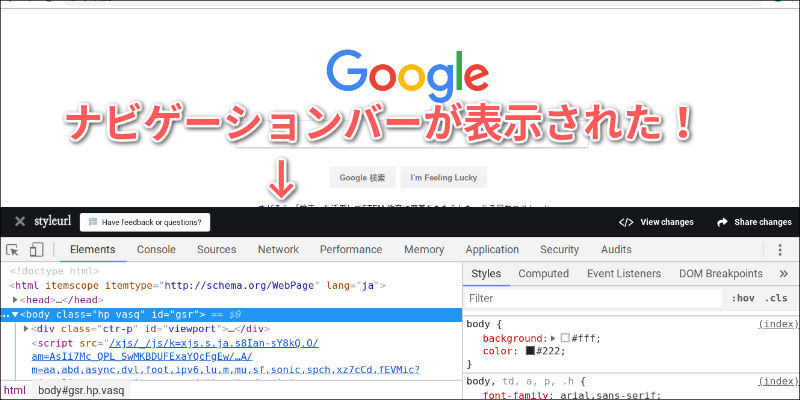
Task: Close the styleurl bar with the X icon
Action: [x=20, y=222]
